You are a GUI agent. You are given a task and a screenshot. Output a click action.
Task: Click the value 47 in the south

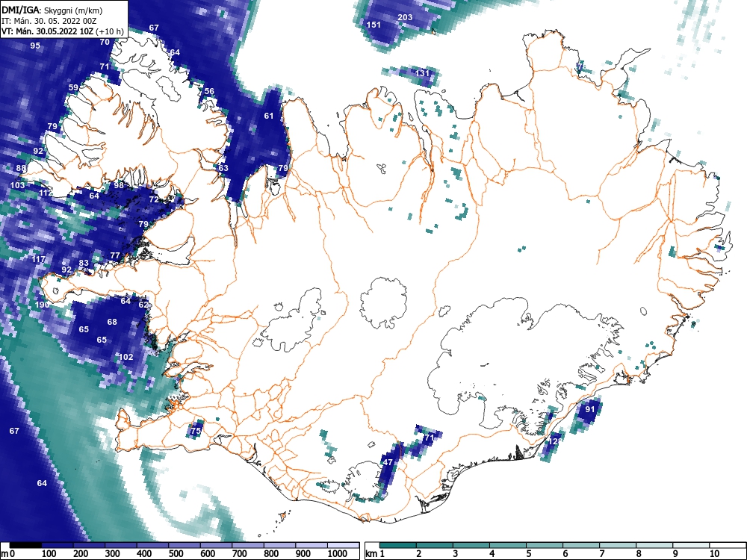click(388, 462)
